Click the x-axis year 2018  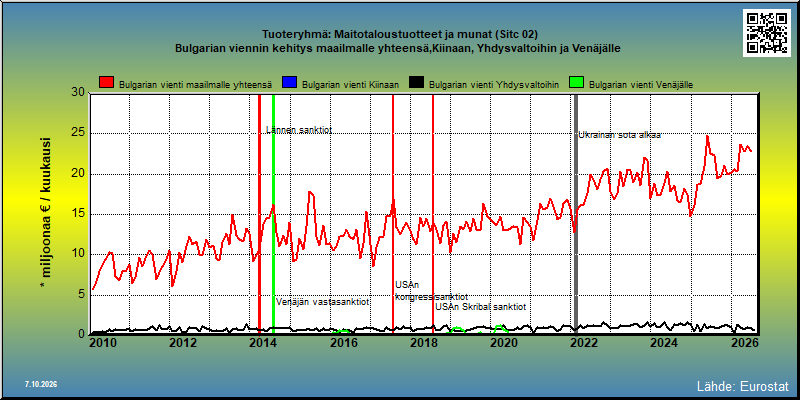tap(423, 342)
